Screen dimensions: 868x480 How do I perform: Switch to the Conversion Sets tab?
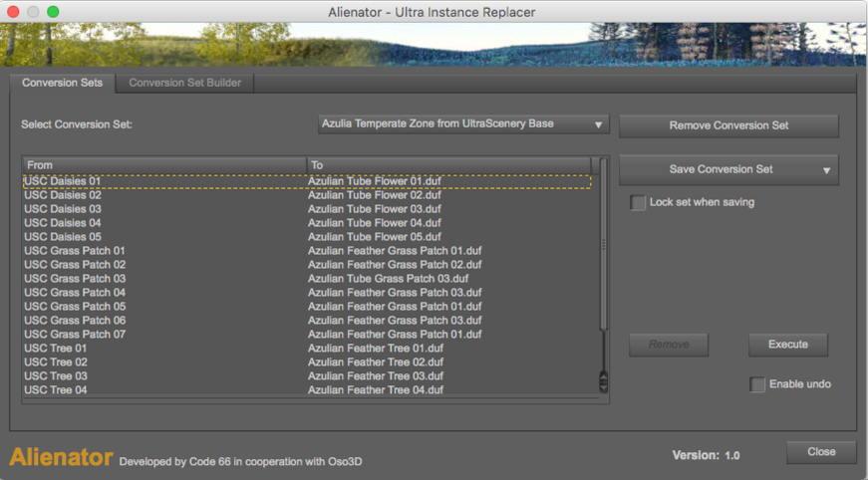pyautogui.click(x=62, y=83)
